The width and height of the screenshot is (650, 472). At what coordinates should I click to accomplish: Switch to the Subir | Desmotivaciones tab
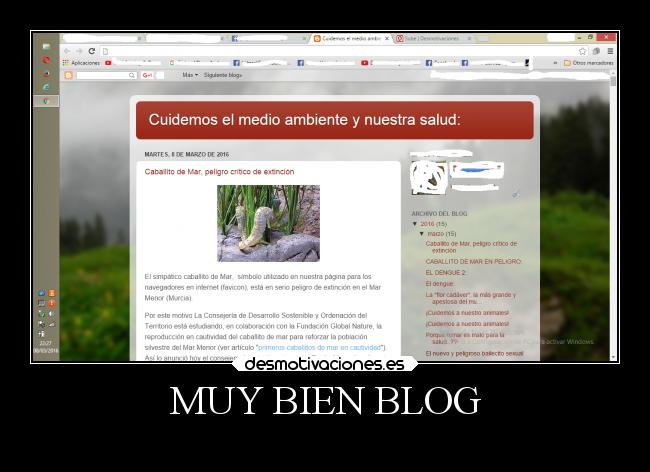(432, 39)
